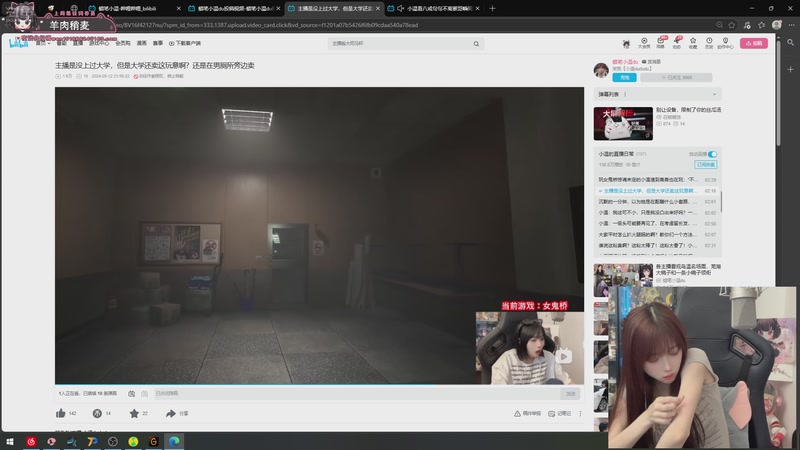Open the 赛事 nav item
Viewport: 800px width, 450px height.
point(158,43)
